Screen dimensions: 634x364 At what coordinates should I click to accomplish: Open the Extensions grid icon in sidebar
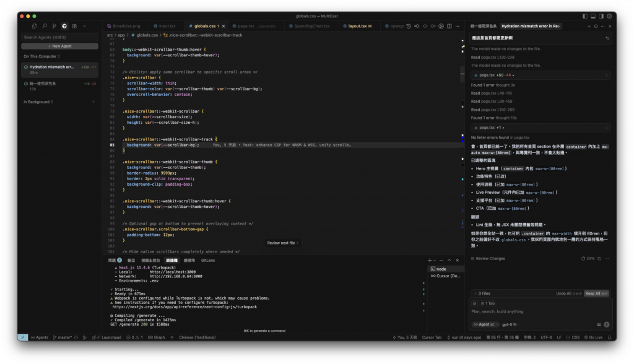coord(74,26)
